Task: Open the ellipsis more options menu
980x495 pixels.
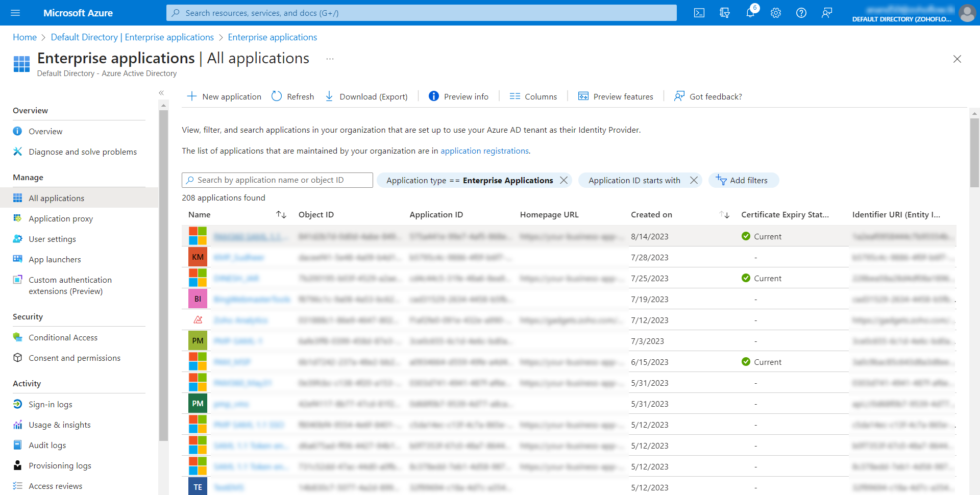Action: [330, 59]
